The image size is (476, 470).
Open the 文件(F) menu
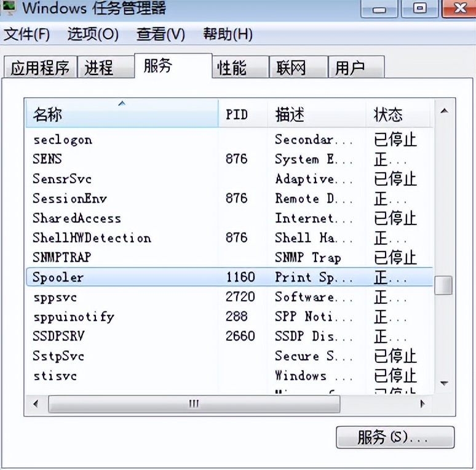click(x=26, y=34)
